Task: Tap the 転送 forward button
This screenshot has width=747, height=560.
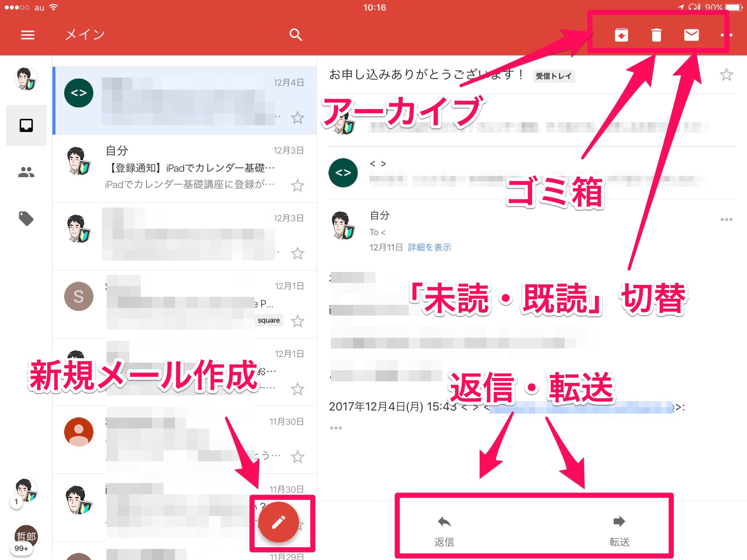Action: tap(619, 530)
